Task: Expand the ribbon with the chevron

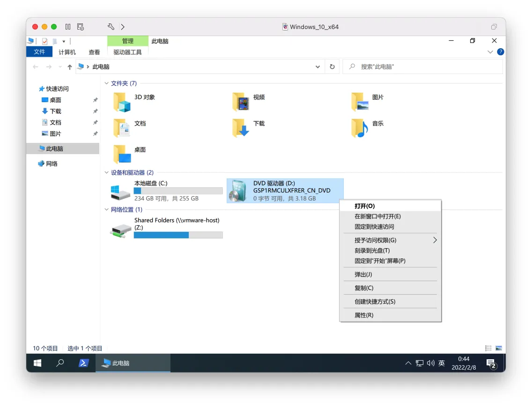Action: 490,52
